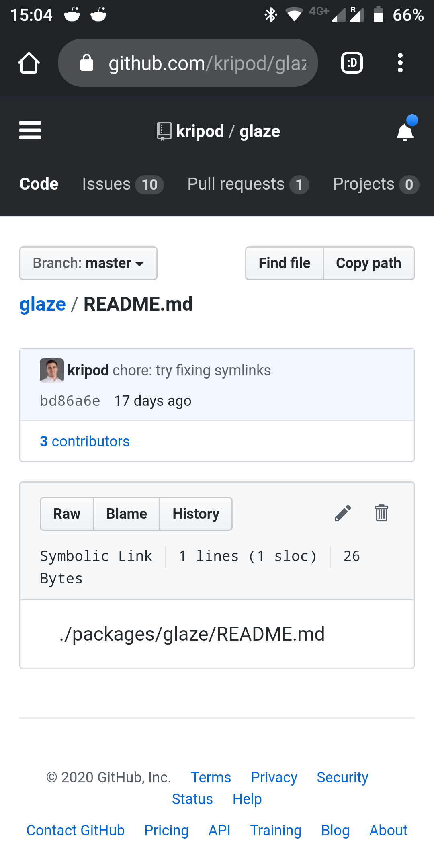The image size is (434, 868).
Task: Open the Training footer link
Action: pyautogui.click(x=276, y=830)
